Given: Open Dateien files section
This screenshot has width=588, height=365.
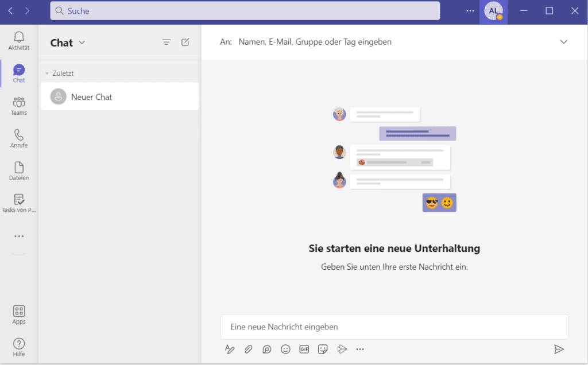Looking at the screenshot, I should pyautogui.click(x=19, y=170).
